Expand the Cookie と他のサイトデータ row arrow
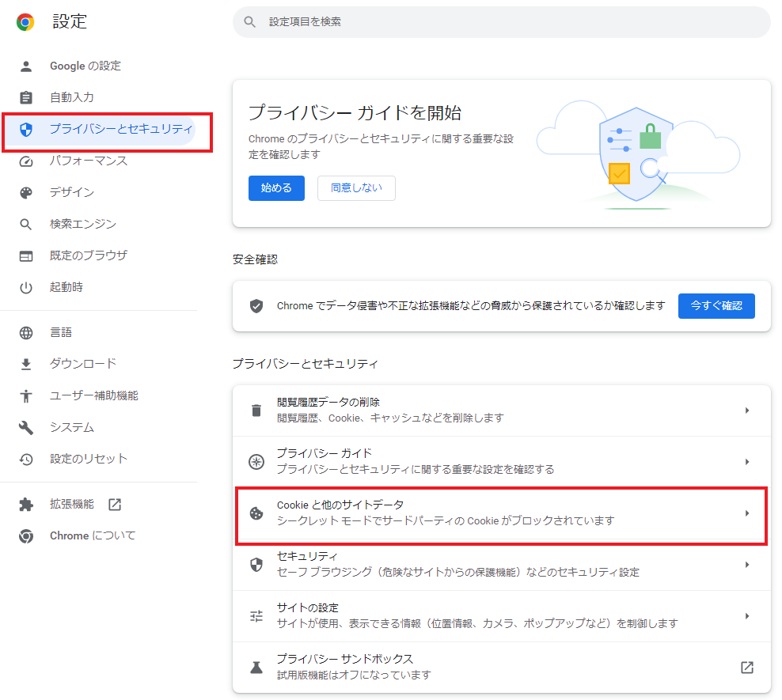Screen dimensions: 782x700 [747, 513]
